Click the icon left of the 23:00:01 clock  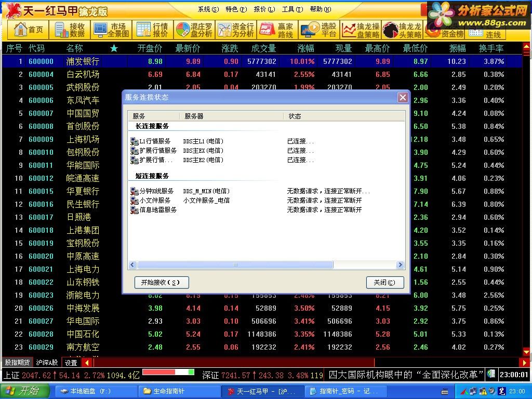[x=490, y=374]
